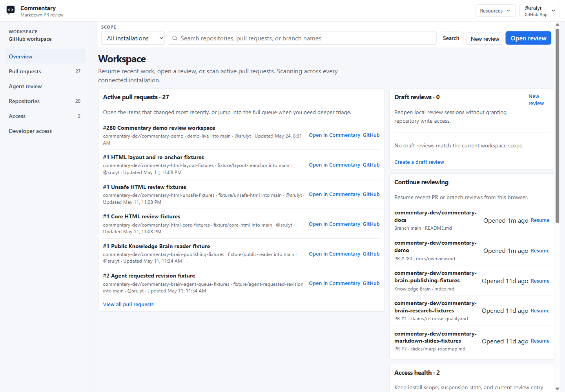The height and width of the screenshot is (392, 565).
Task: Click the scrollbar up arrow
Action: [x=557, y=24]
